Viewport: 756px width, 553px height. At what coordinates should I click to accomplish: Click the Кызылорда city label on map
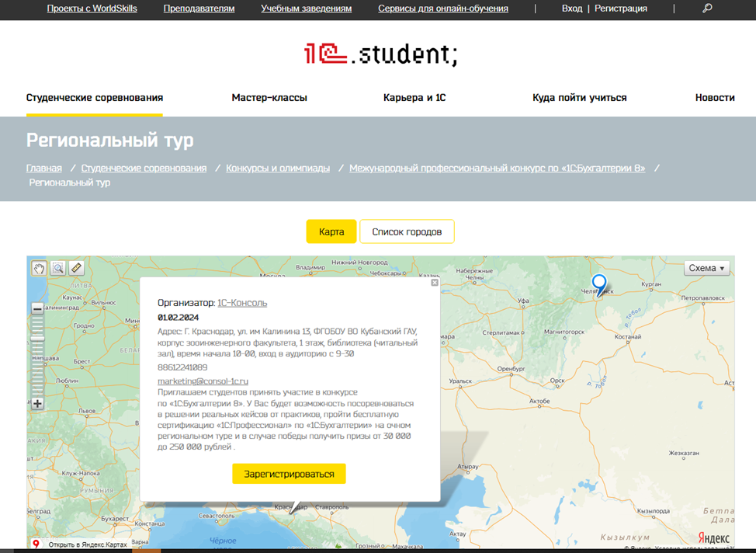click(x=654, y=511)
